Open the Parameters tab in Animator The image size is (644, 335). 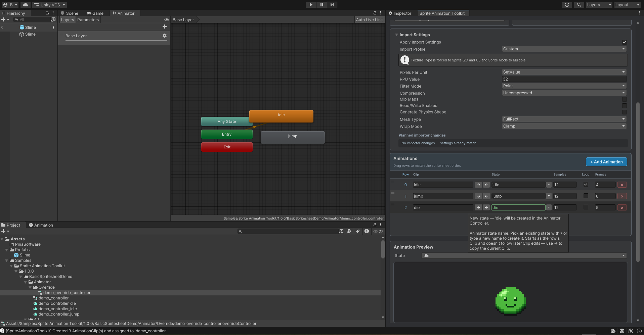(88, 20)
